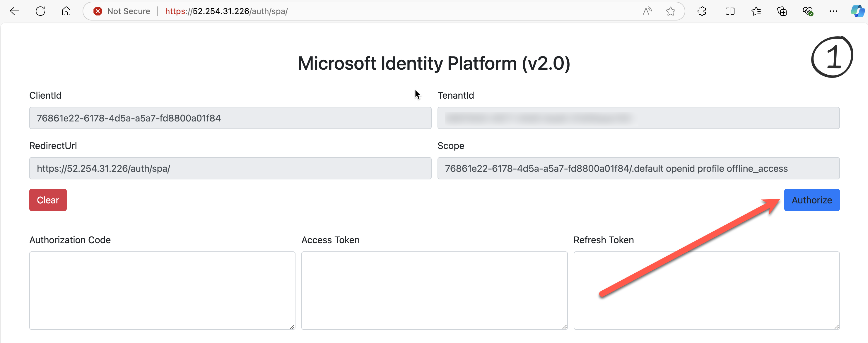Click the Access Token label
Image resolution: width=868 pixels, height=343 pixels.
(330, 240)
